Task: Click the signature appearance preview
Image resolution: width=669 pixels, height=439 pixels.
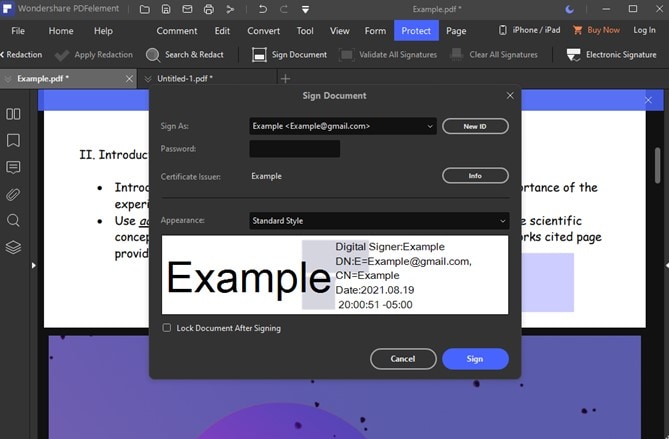Action: coord(335,275)
